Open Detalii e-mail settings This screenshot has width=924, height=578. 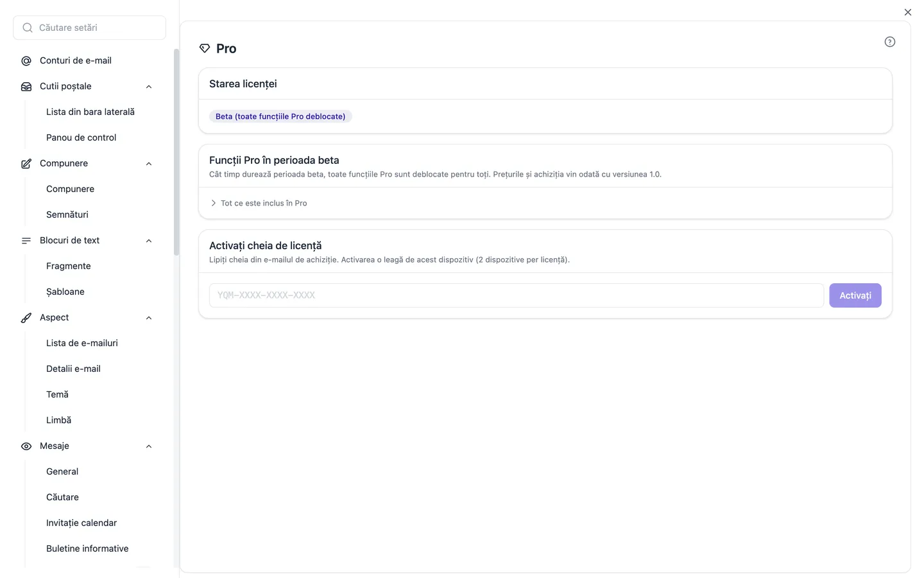[x=74, y=369]
